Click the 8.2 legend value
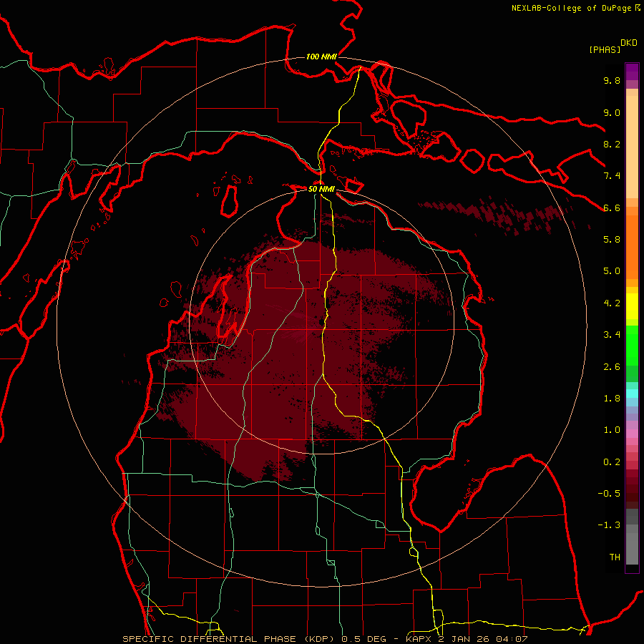This screenshot has width=644, height=644. 612,144
